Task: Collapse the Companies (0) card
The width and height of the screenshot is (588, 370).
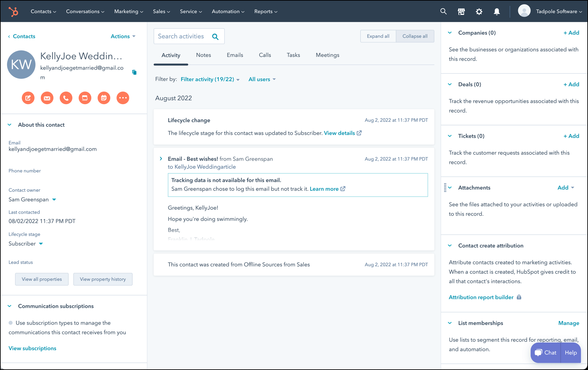Action: click(x=450, y=33)
